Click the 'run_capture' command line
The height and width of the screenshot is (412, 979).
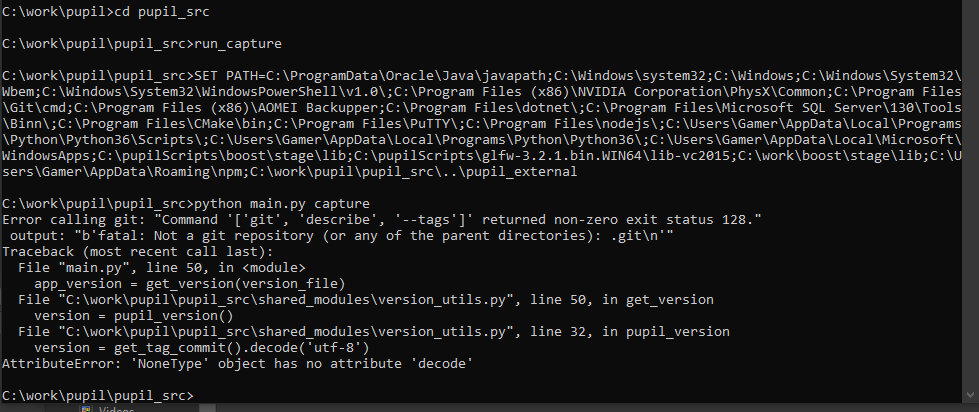[142, 44]
